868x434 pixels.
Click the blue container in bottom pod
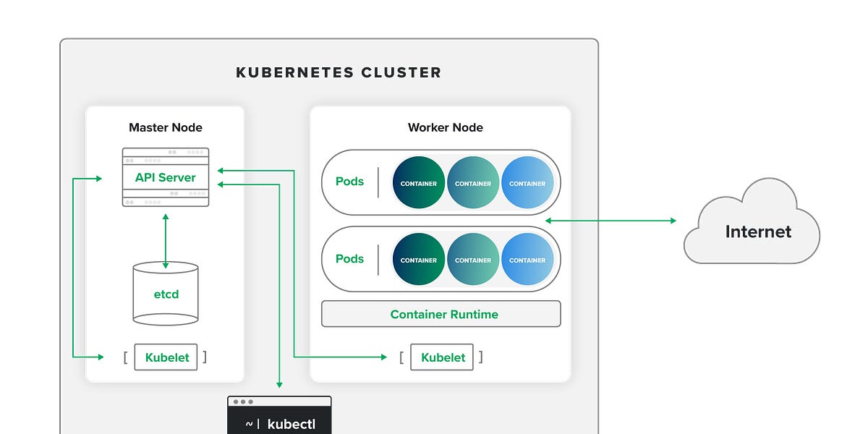click(527, 260)
